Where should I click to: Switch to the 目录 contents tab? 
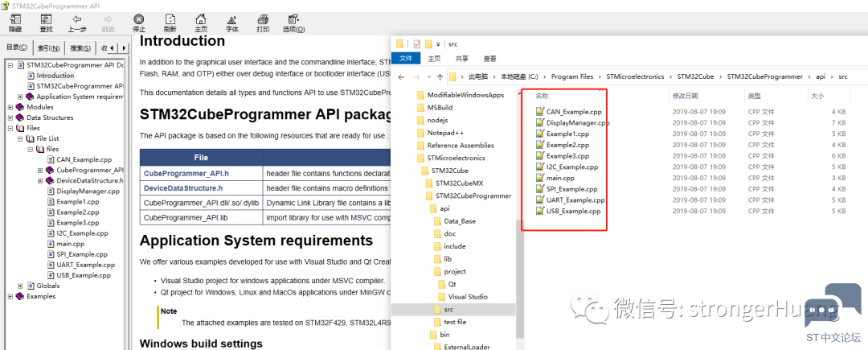pos(17,47)
